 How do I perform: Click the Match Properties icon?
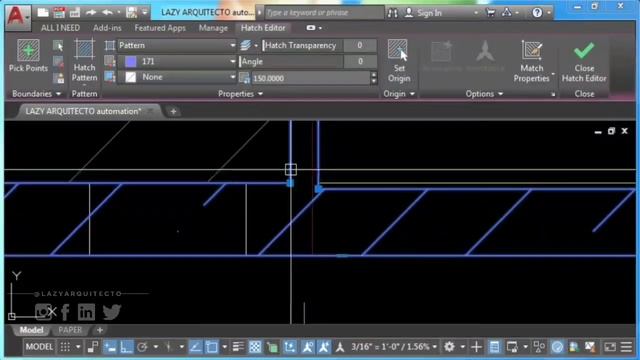click(531, 50)
